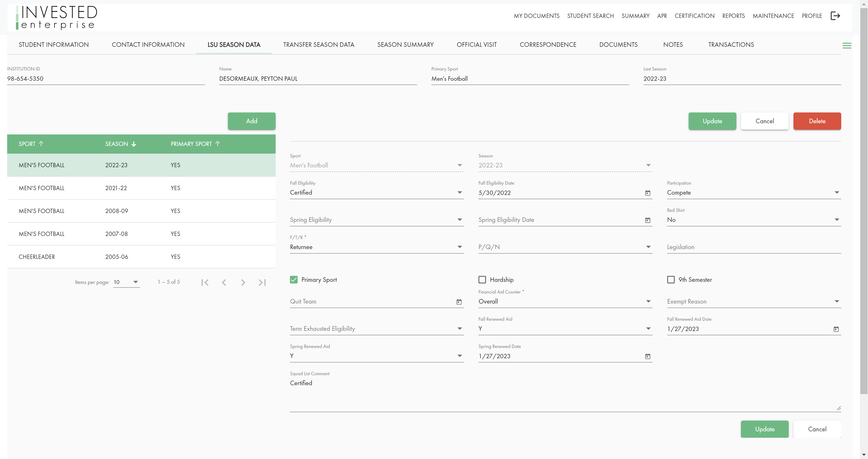This screenshot has width=868, height=459.
Task: Click the next page navigation icon
Action: (243, 282)
